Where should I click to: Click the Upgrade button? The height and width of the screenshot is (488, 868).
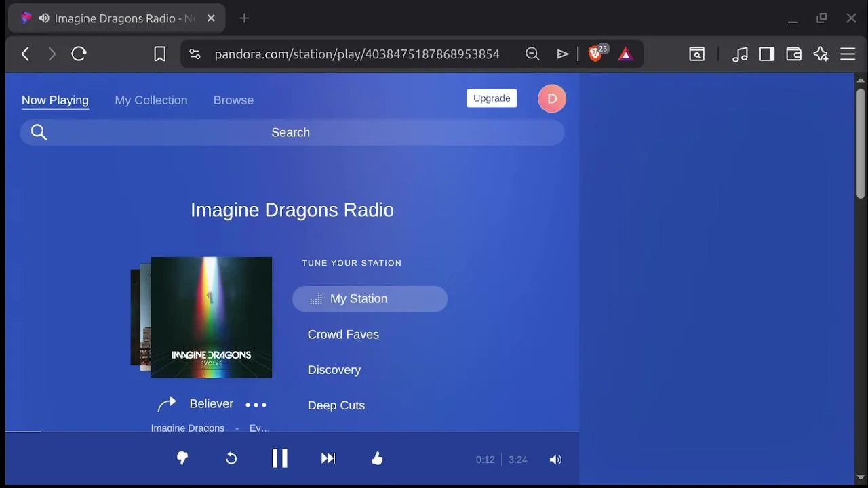492,98
